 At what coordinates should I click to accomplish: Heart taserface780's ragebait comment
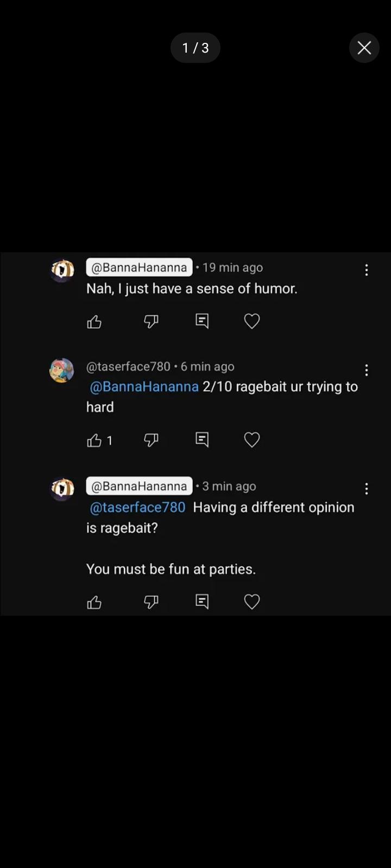click(252, 439)
